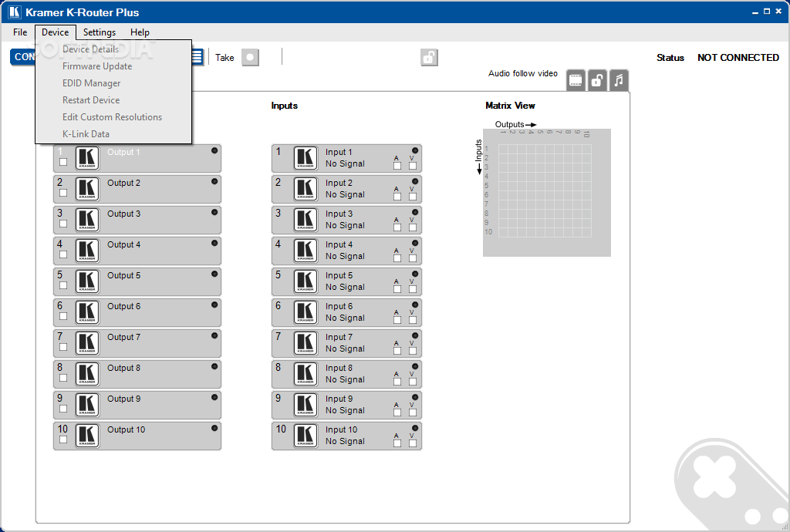Screen dimensions: 790x532
Task: Click the Kramer logo icon for Input 9
Action: (306, 405)
